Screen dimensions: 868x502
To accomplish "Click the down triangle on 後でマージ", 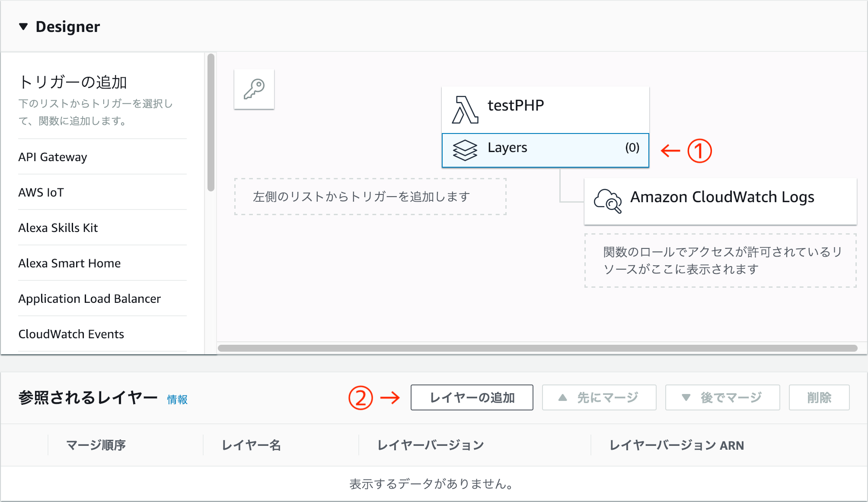I will point(686,397).
